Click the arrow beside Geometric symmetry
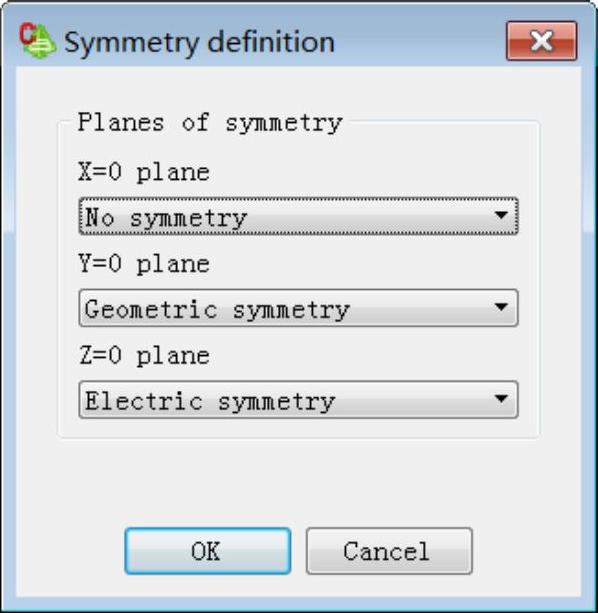 (x=501, y=307)
